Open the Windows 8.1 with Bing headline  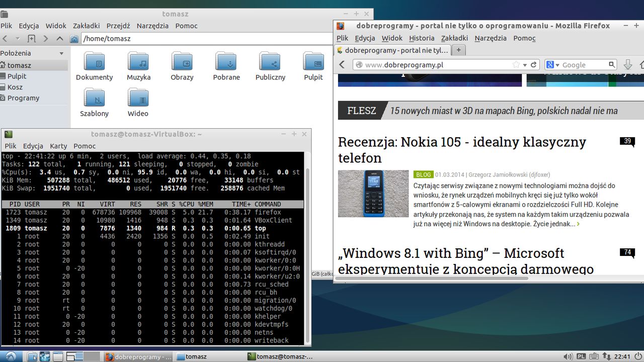pyautogui.click(x=465, y=260)
